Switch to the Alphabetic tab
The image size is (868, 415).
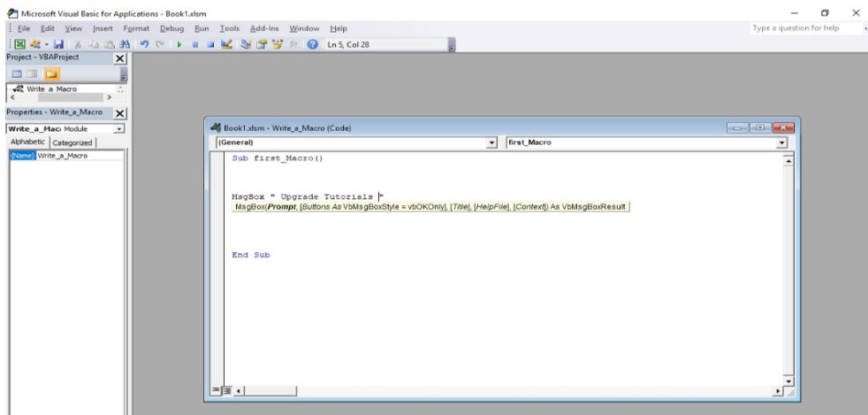(x=27, y=142)
